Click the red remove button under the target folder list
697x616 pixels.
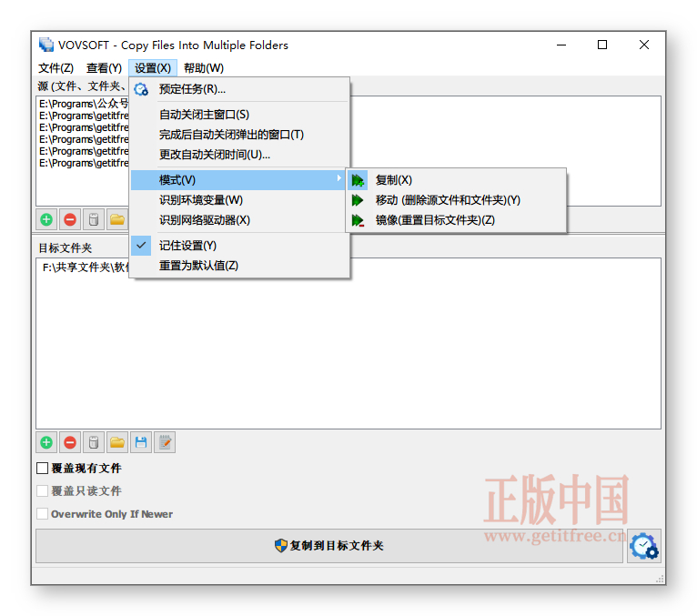(x=70, y=443)
